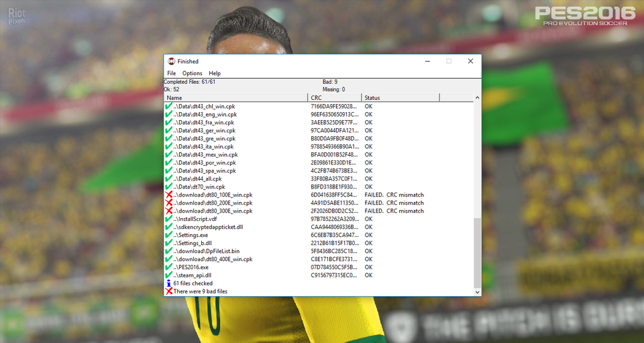644x343 pixels.
Task: Click green check icon for InstallScript.vdf
Action: coord(169,219)
